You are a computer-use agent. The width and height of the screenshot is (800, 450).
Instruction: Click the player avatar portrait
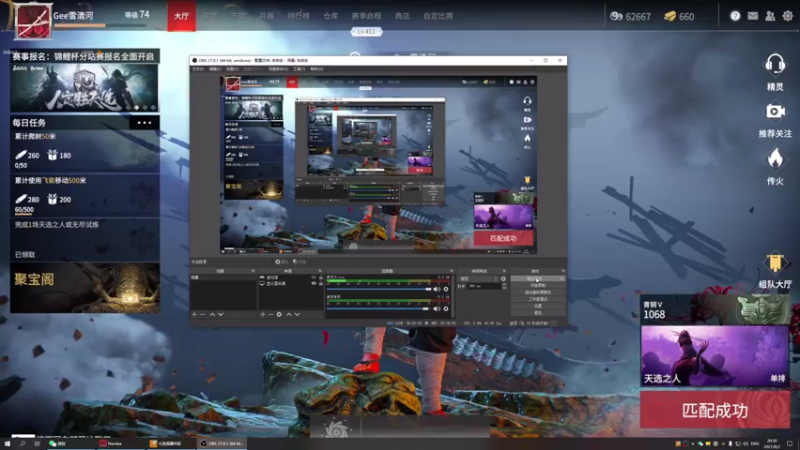[x=33, y=21]
